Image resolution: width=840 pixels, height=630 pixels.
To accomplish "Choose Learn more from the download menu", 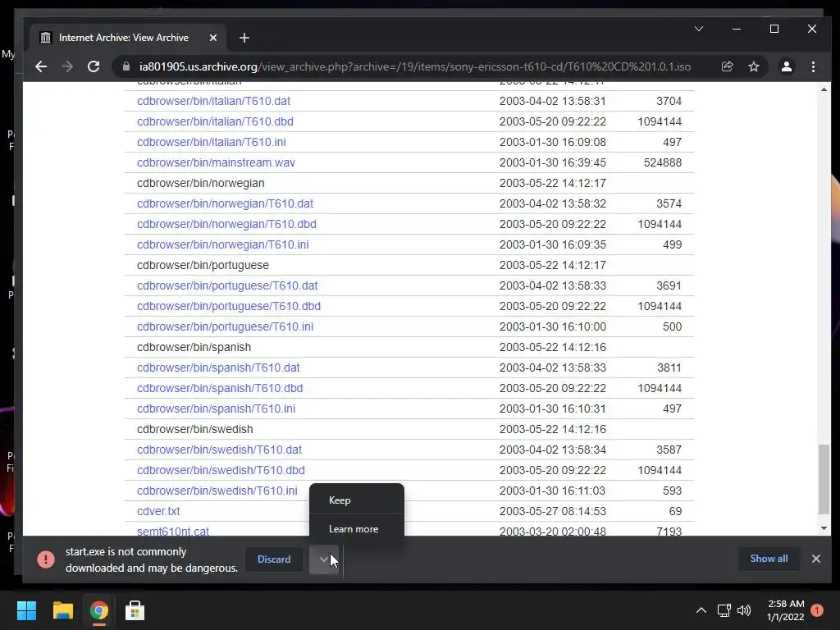I will coord(354,529).
